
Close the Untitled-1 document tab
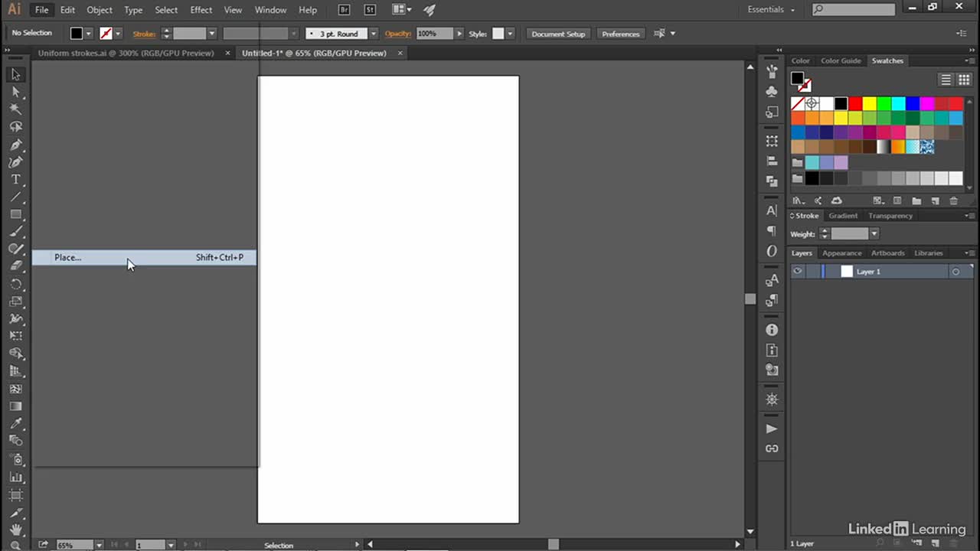pyautogui.click(x=401, y=54)
